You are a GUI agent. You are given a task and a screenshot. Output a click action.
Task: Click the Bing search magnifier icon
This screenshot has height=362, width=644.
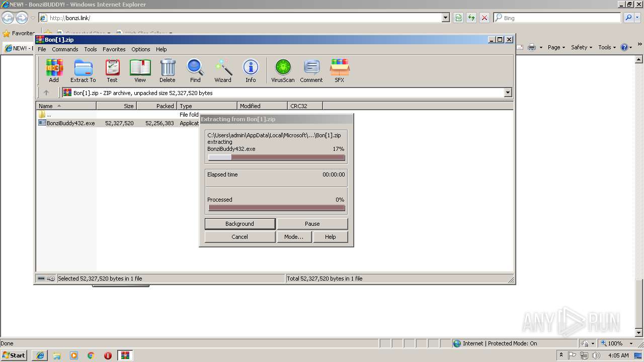[628, 18]
